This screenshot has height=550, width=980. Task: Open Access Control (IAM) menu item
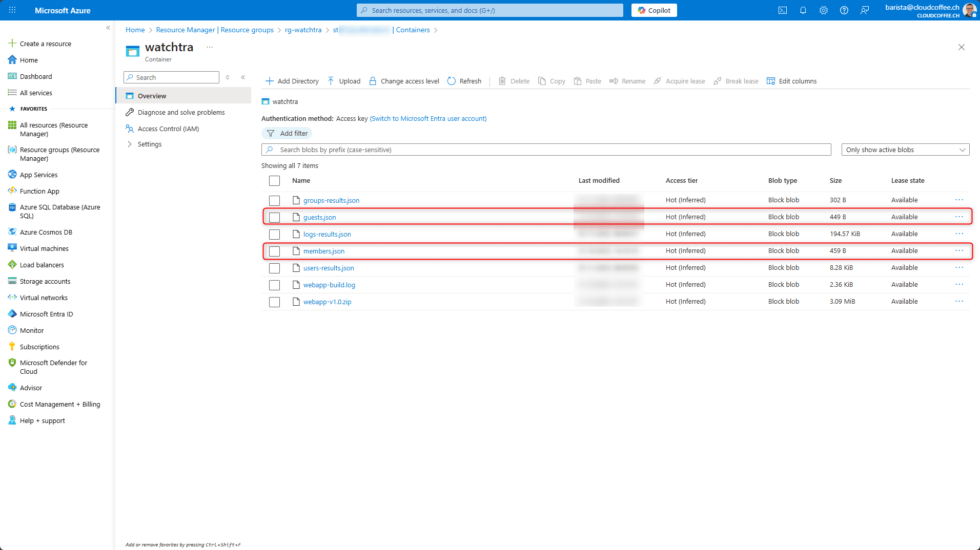(168, 129)
